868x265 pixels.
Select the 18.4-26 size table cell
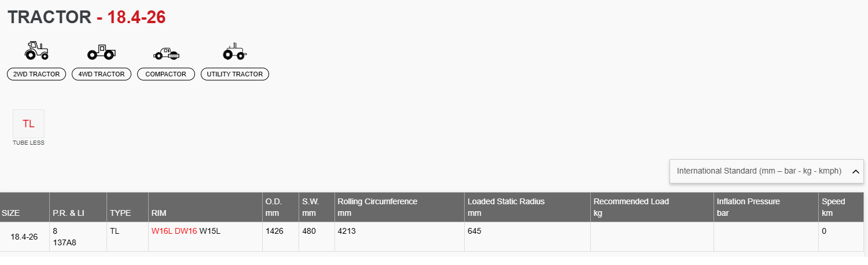[x=24, y=237]
